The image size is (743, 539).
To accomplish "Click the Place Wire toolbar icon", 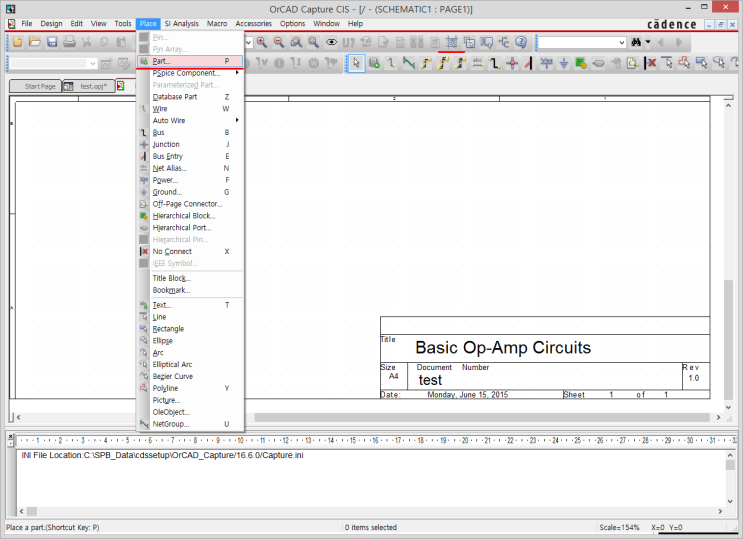I will point(391,63).
